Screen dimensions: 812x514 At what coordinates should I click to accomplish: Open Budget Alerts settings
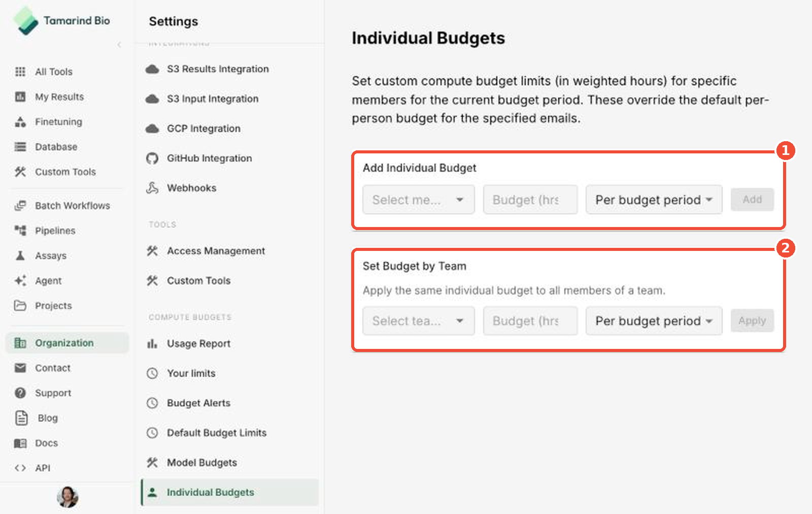tap(229, 403)
